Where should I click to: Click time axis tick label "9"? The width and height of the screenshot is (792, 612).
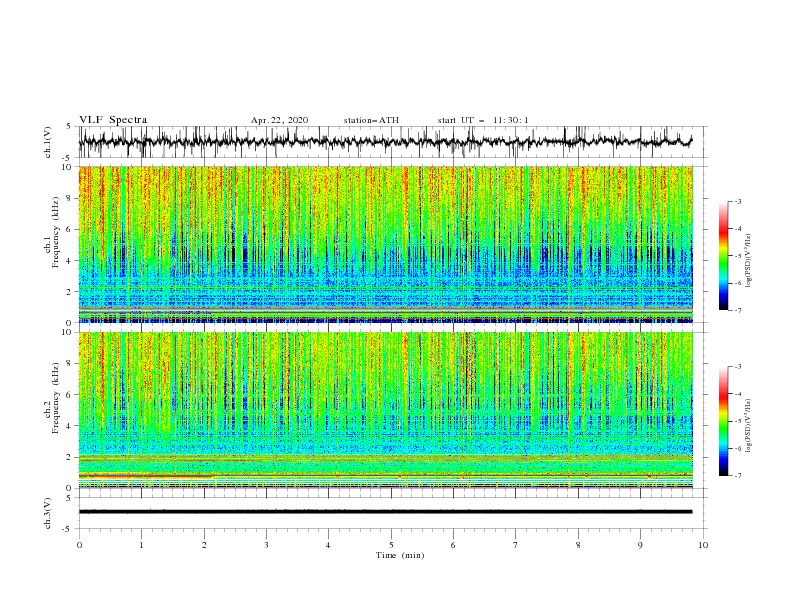[640, 545]
